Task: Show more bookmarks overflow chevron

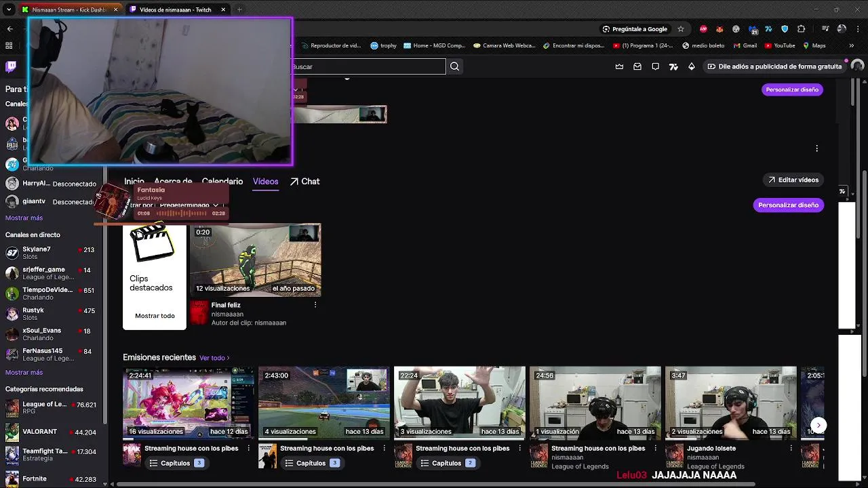Action: pyautogui.click(x=851, y=45)
